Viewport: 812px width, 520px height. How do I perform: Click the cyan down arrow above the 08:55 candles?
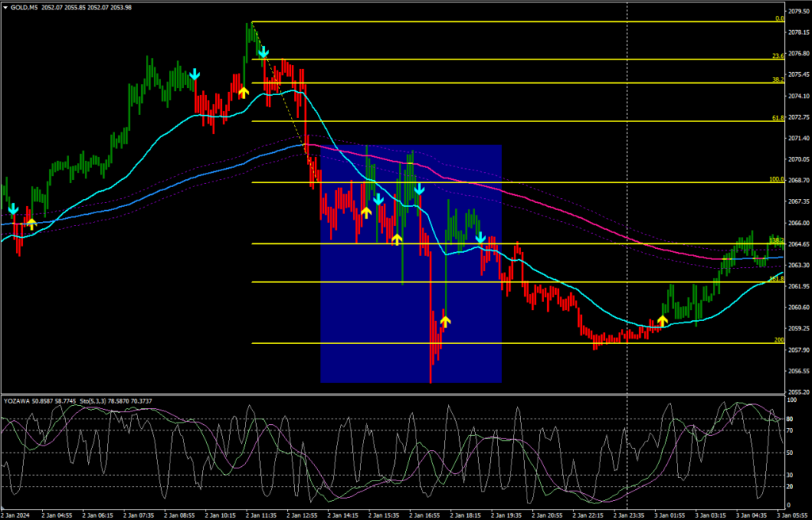[194, 75]
